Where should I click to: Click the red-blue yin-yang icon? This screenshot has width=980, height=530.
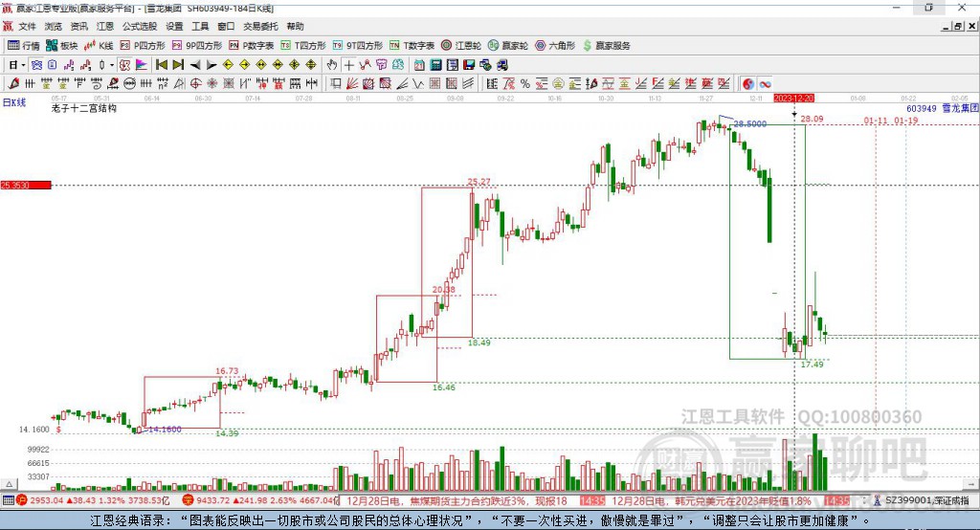748,84
